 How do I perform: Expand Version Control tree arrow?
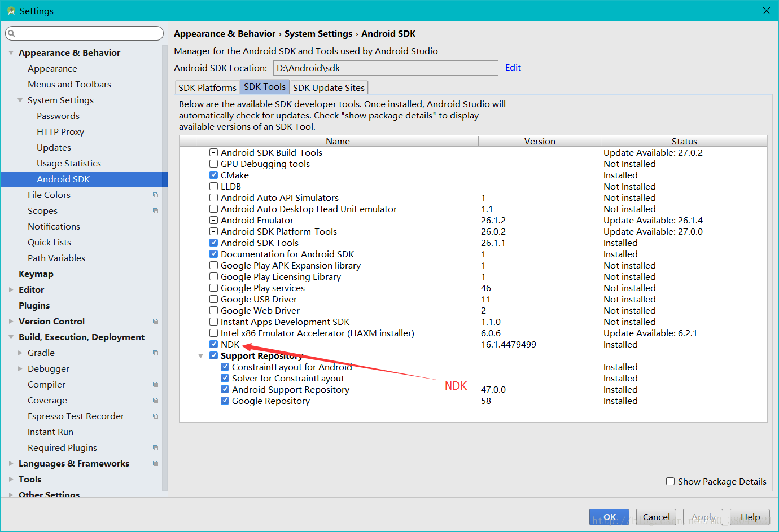pyautogui.click(x=11, y=322)
